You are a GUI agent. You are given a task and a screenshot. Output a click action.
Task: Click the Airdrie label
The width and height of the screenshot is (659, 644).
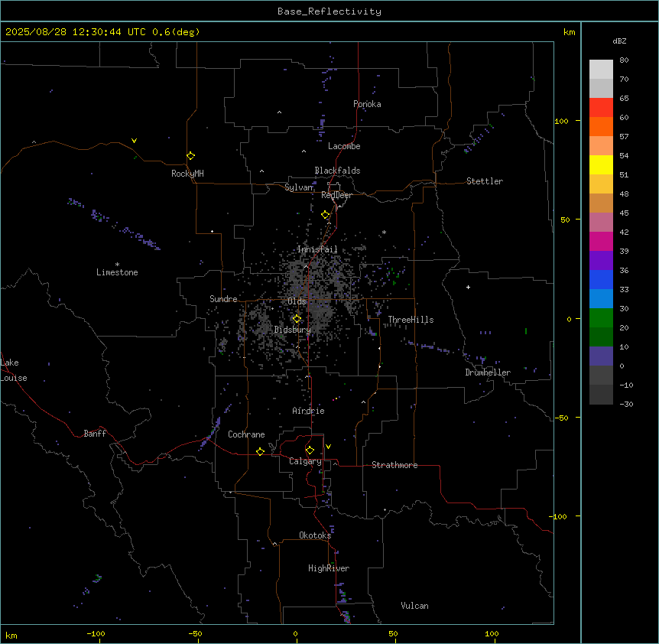click(x=308, y=411)
